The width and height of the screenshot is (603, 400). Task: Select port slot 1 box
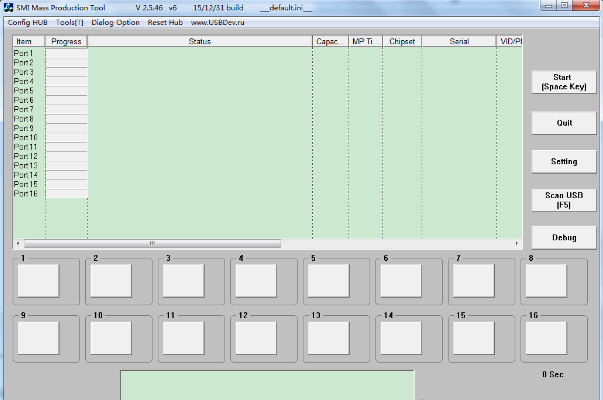40,281
